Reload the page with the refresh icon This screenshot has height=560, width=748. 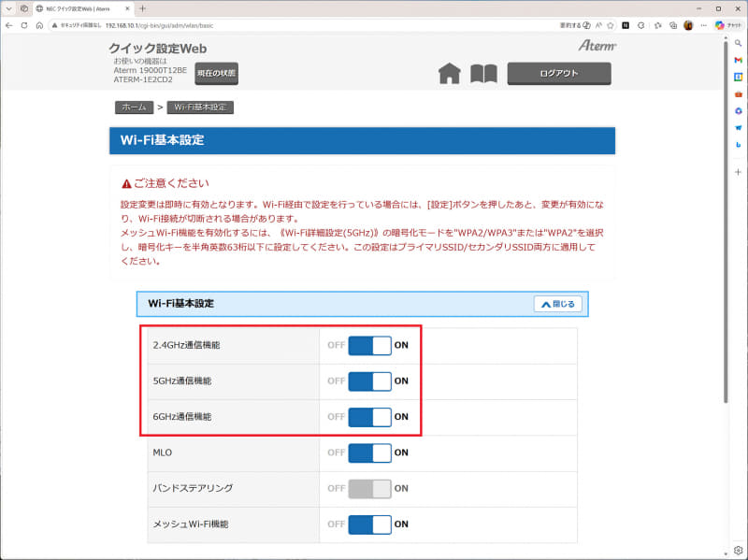coord(23,25)
